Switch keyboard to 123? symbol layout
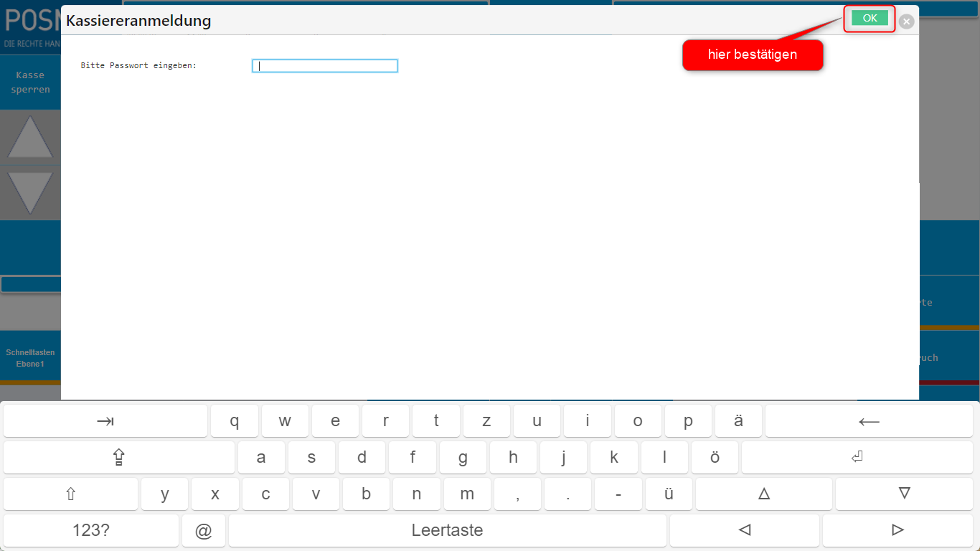Viewport: 980px width, 551px height. pos(91,530)
